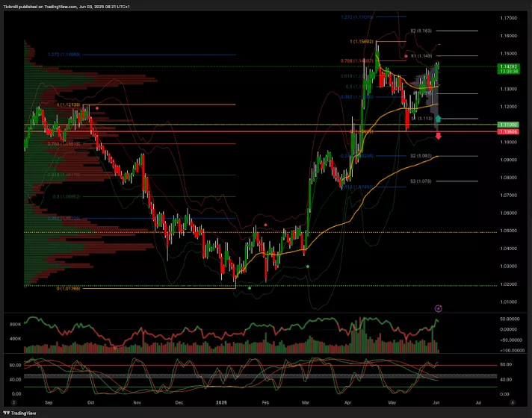Click the 1.17000 value on price scale

(509, 17)
